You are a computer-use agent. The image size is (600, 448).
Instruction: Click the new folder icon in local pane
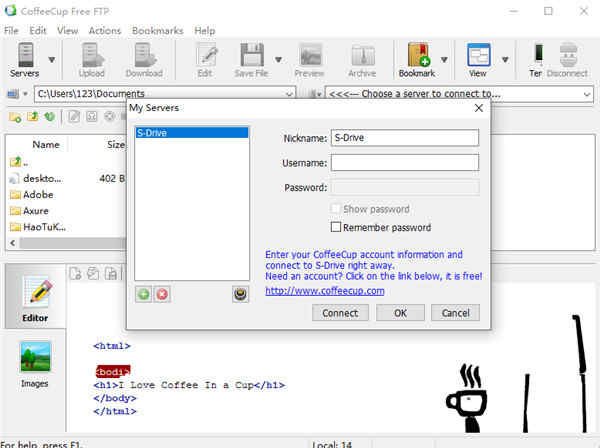(x=15, y=117)
